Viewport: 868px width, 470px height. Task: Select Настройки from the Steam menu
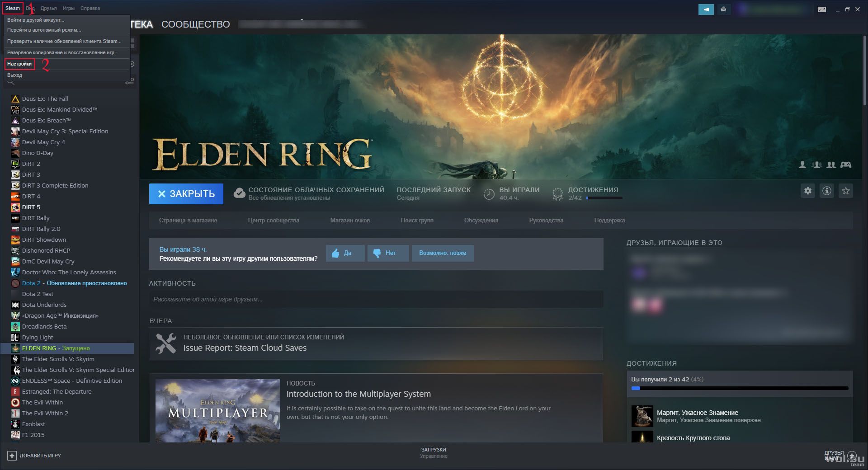[x=19, y=64]
